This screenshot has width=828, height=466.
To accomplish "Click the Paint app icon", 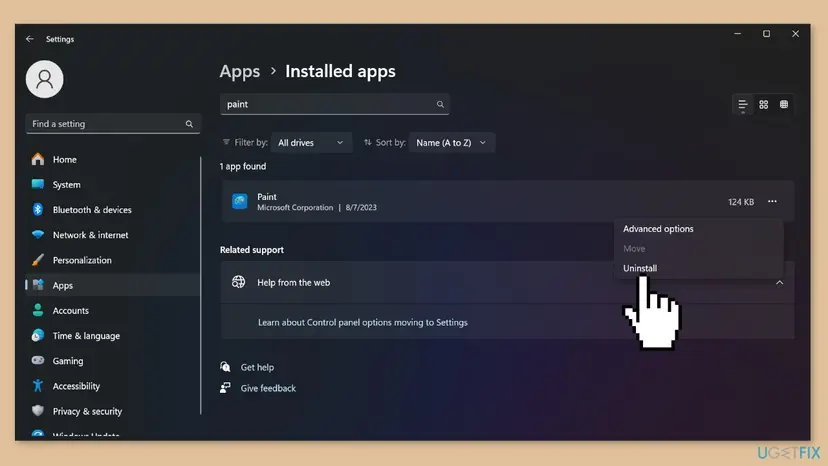I will (240, 201).
